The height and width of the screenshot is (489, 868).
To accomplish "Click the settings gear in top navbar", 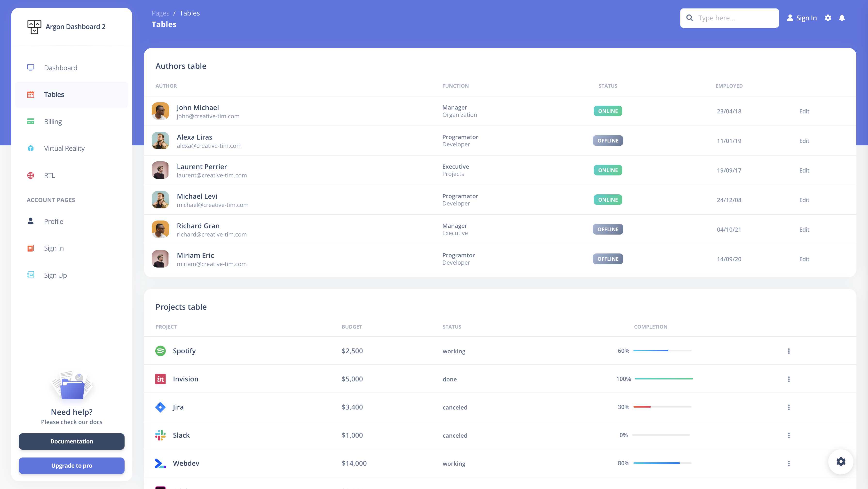I will pos(828,18).
